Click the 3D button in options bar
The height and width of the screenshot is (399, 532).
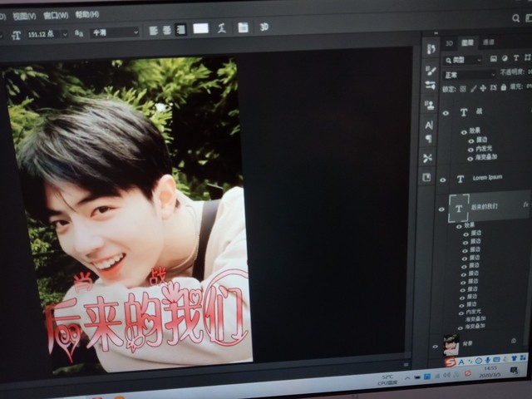point(264,27)
